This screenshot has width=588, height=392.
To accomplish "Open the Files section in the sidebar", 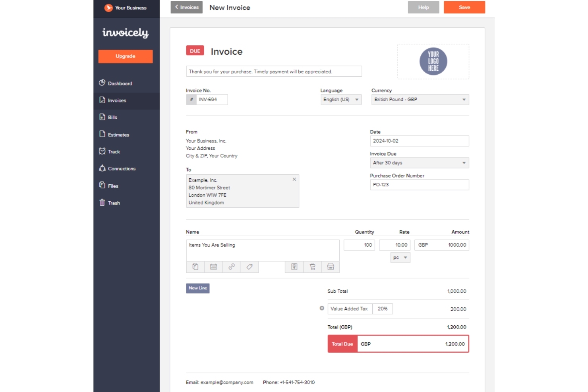I will (x=113, y=186).
